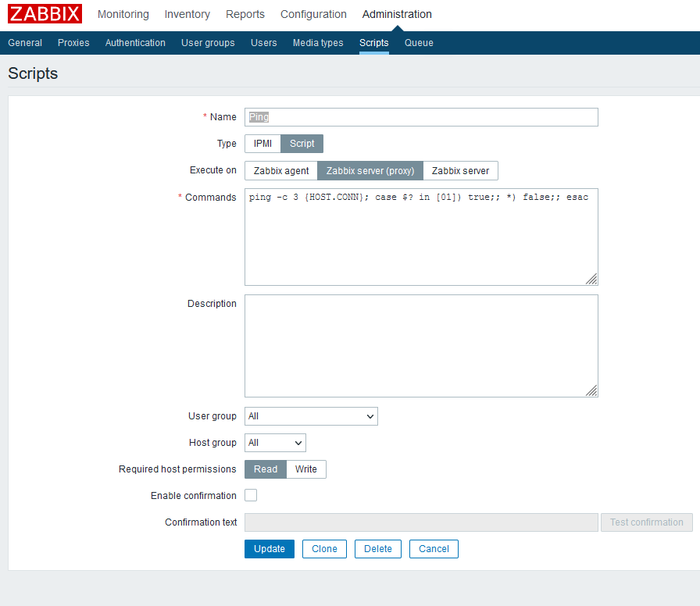Select Script as the type
The height and width of the screenshot is (606, 700).
point(302,144)
